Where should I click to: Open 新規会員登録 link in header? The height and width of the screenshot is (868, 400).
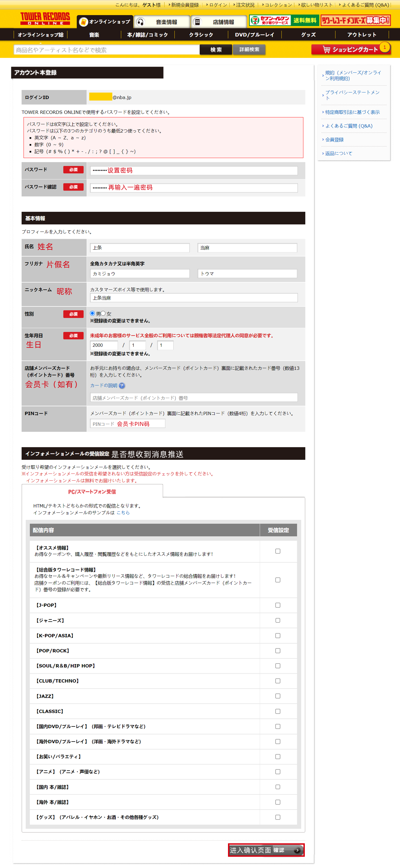(x=185, y=5)
